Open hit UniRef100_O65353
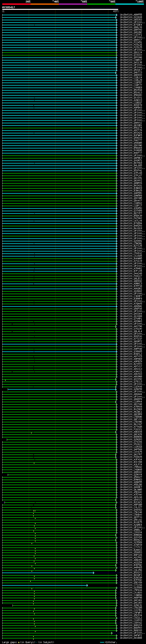146x644 pixels. point(131,20)
